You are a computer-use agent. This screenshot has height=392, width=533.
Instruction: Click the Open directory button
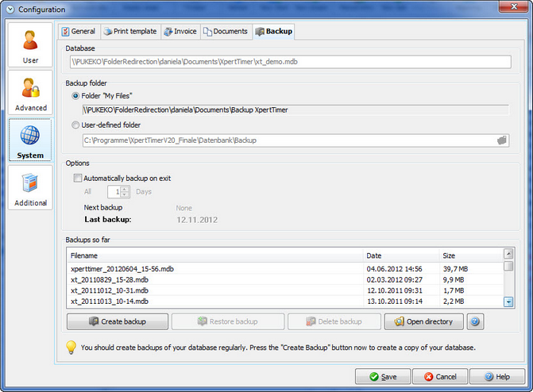[424, 321]
